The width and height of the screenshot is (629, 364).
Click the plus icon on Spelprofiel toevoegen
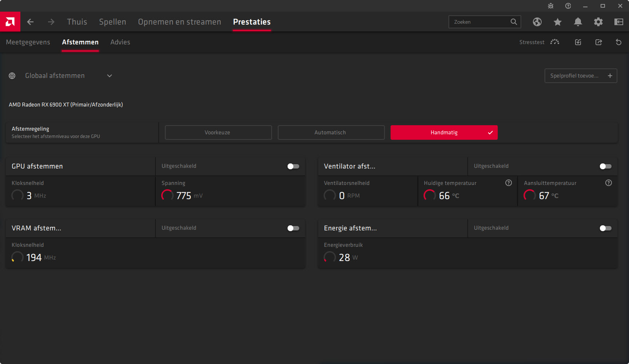pyautogui.click(x=610, y=76)
